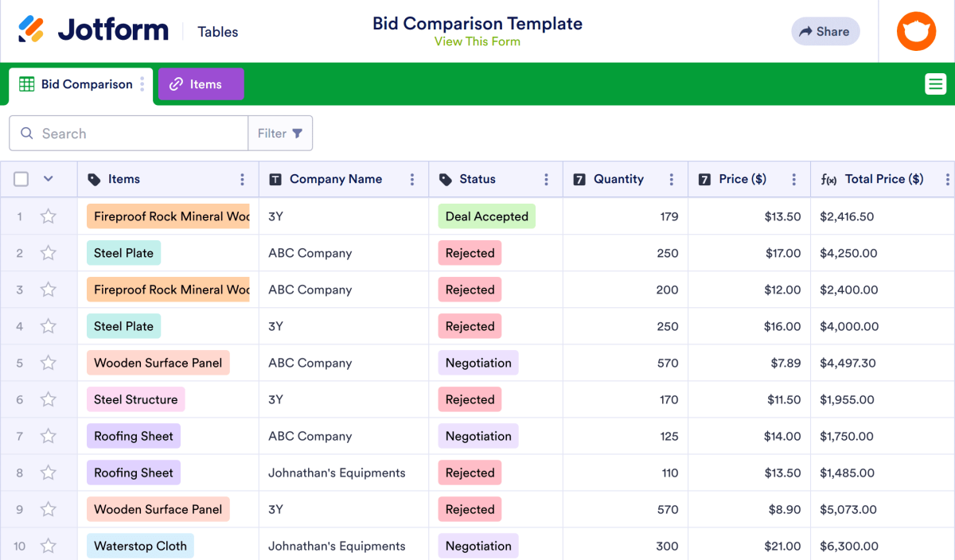Image resolution: width=955 pixels, height=560 pixels.
Task: Open the Filter dropdown
Action: [280, 133]
